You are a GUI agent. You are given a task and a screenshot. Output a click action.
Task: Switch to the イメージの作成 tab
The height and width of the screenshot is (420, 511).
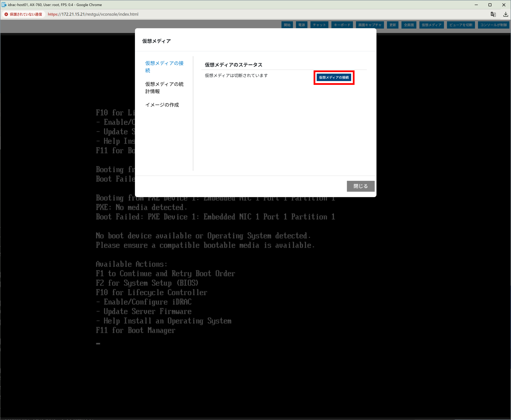(162, 105)
